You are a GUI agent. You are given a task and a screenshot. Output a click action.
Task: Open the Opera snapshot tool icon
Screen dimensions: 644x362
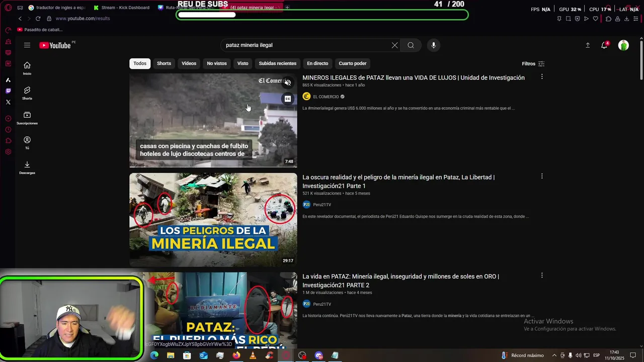click(x=569, y=19)
